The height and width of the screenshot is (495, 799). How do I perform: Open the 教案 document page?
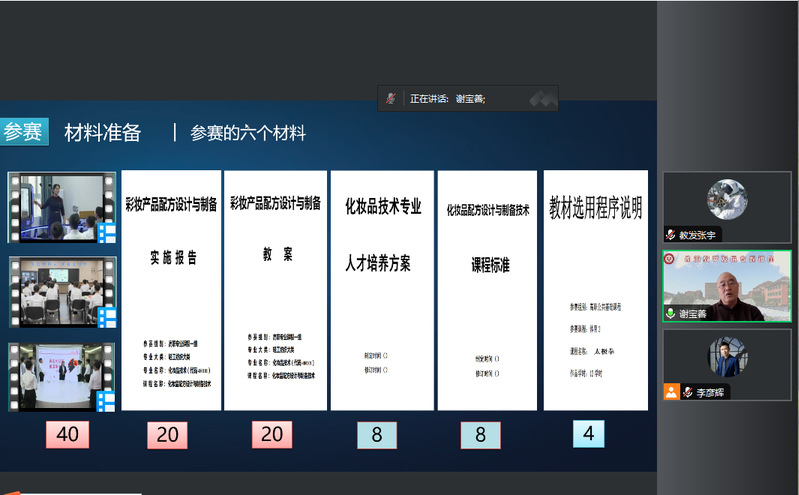tap(275, 290)
